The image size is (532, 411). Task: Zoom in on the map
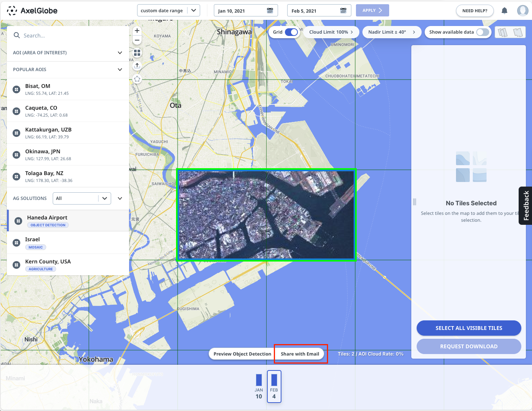click(137, 31)
